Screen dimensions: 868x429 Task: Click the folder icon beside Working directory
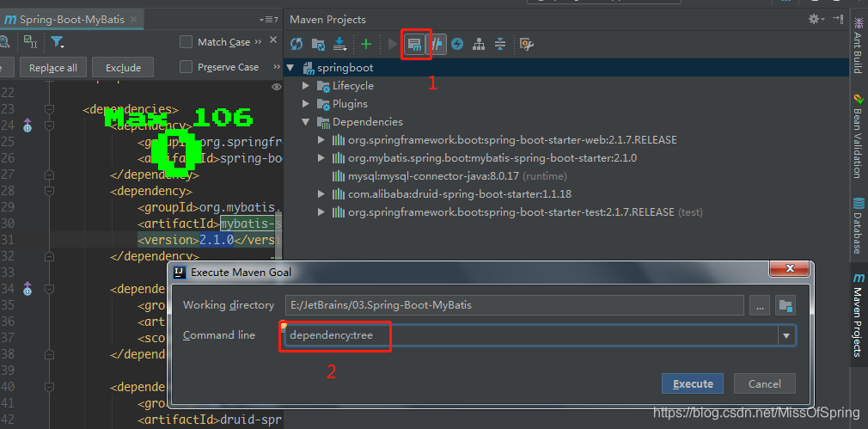(x=786, y=305)
